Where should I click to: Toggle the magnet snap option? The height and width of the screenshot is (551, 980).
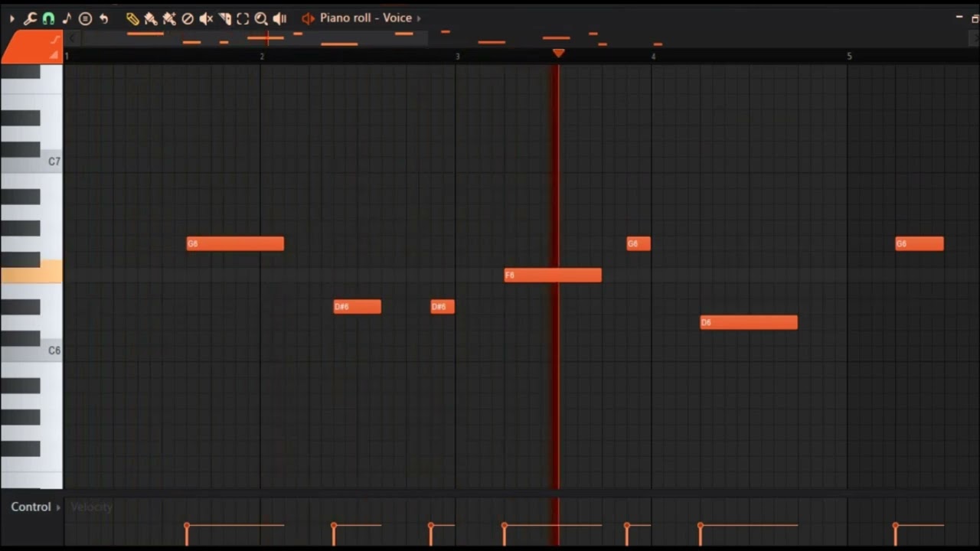(48, 18)
